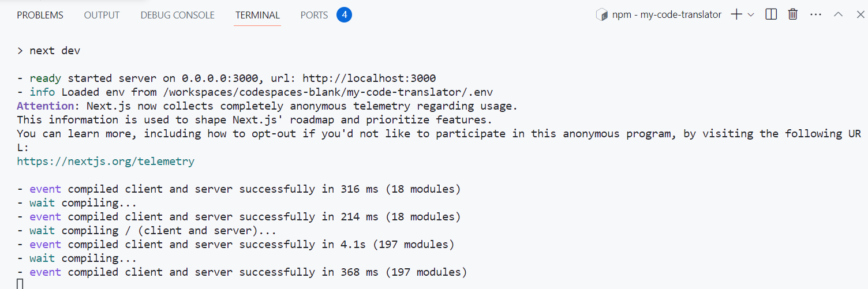Select the npm - my-code-translator terminal label

[x=667, y=15]
